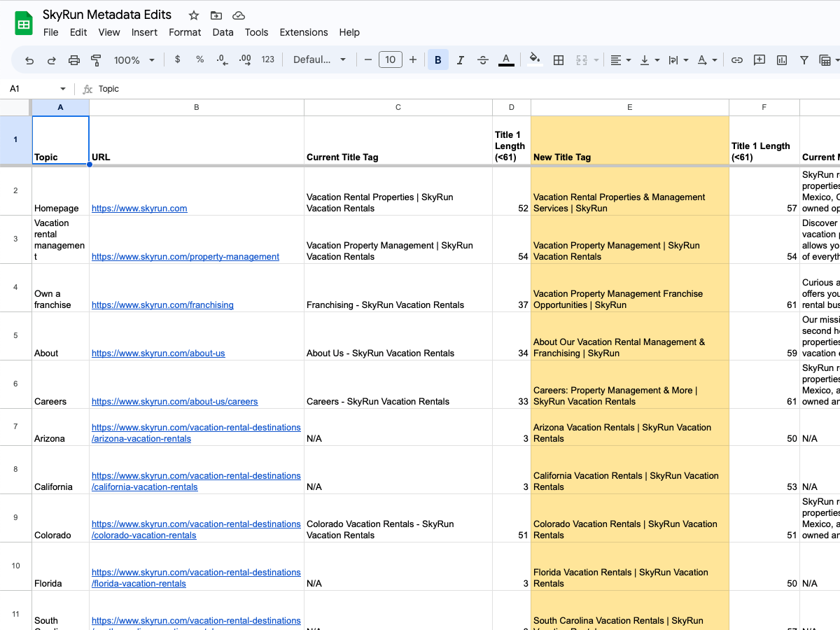Image resolution: width=840 pixels, height=630 pixels.
Task: Open the Data menu
Action: tap(223, 32)
